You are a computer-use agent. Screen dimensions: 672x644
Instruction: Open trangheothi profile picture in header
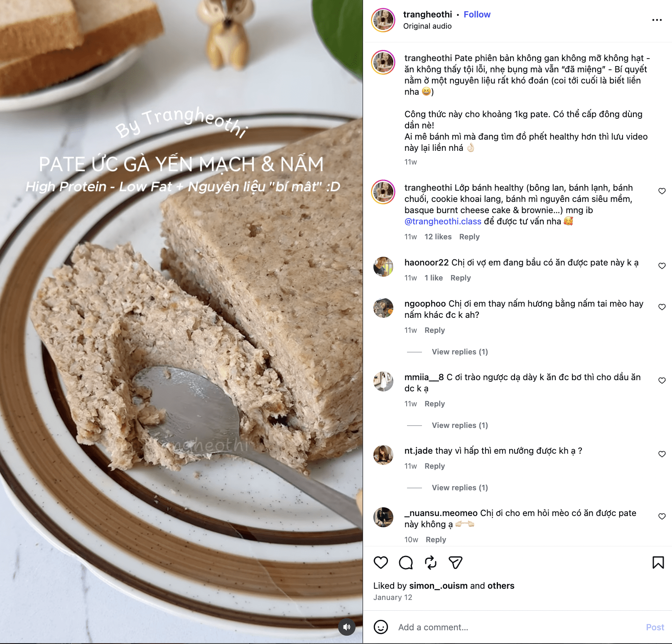[383, 20]
